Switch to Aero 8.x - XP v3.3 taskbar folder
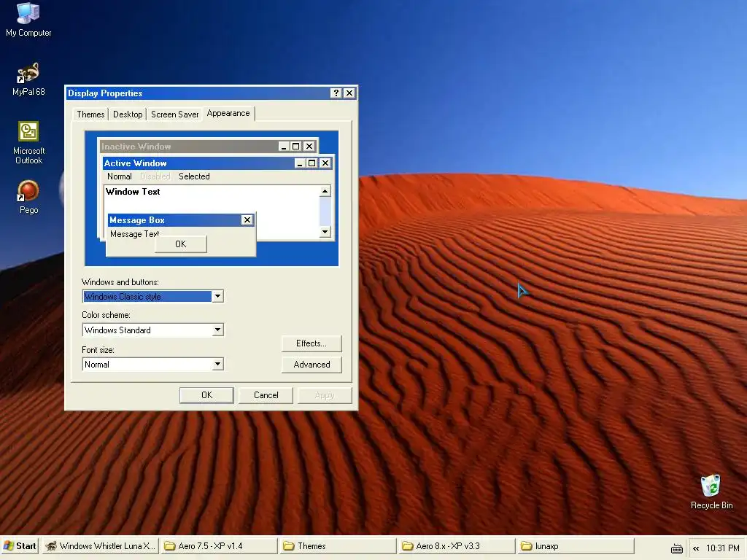 pos(457,545)
